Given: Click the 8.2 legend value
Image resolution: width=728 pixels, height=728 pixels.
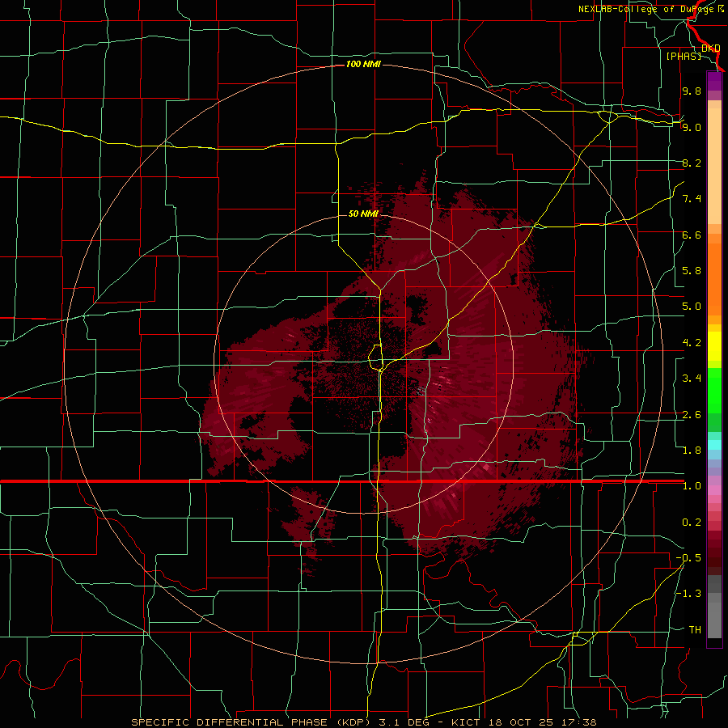Looking at the screenshot, I should point(692,163).
